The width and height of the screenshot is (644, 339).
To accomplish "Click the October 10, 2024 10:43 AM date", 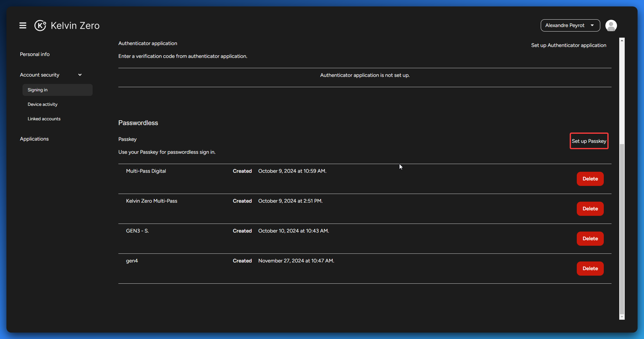I will [294, 231].
